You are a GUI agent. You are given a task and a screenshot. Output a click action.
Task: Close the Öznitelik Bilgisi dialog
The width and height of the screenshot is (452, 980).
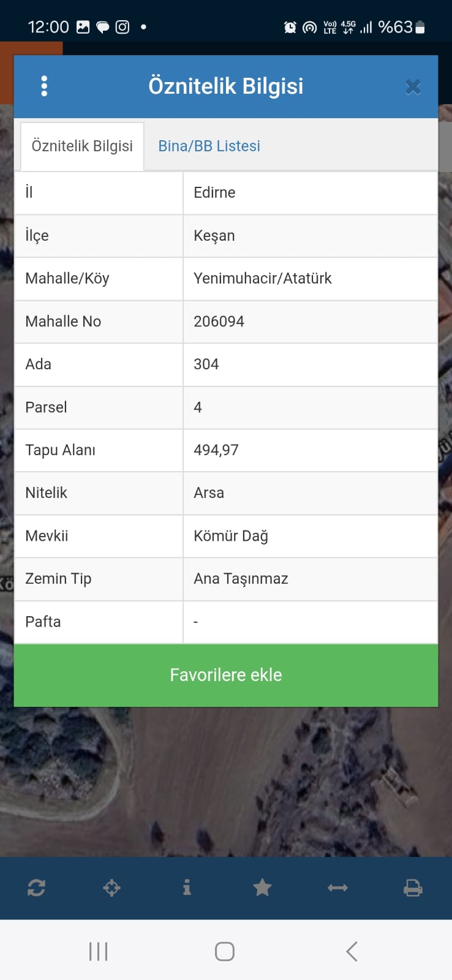[413, 87]
